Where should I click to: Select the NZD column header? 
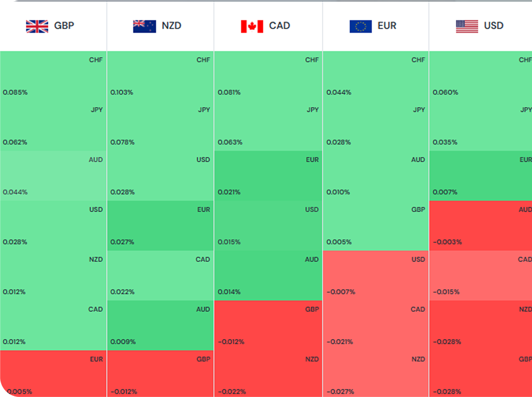point(172,26)
